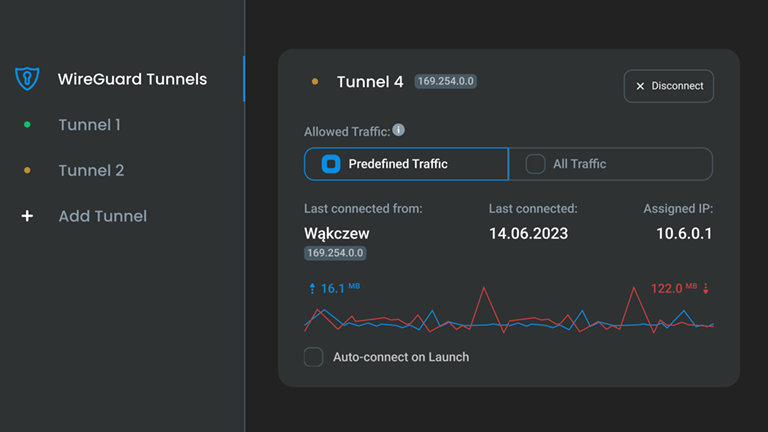This screenshot has width=768, height=432.
Task: Select Tunnel 2 in the sidebar
Action: [x=91, y=171]
